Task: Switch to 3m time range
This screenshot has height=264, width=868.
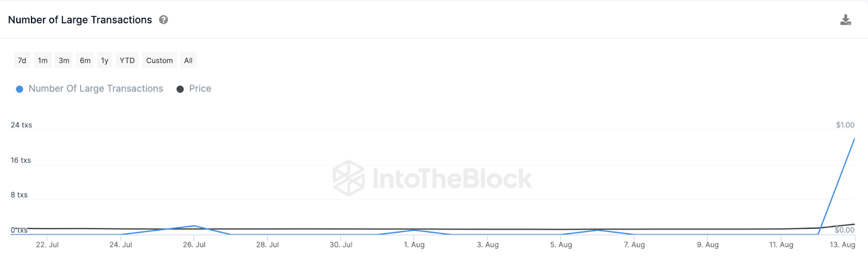Action: tap(64, 60)
